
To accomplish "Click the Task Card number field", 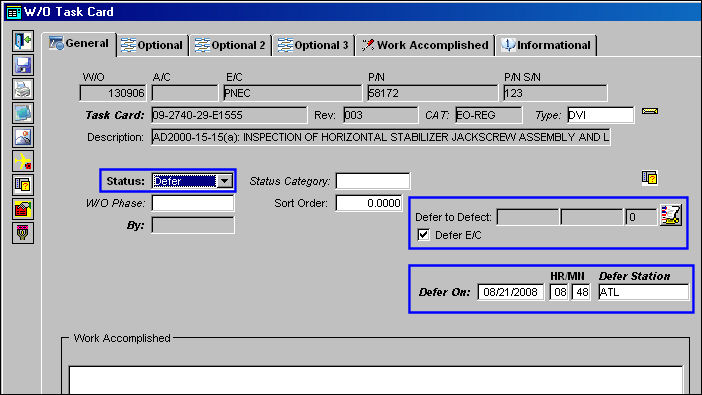I will coord(229,115).
